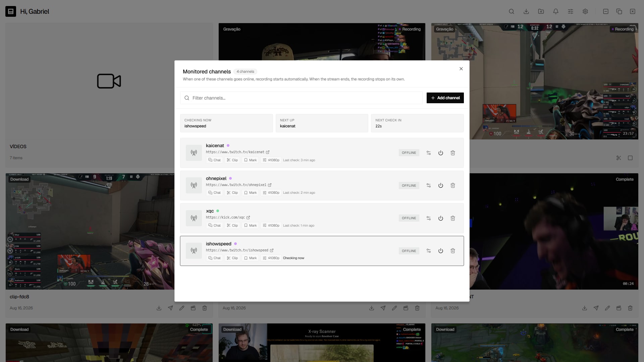
Task: Click the NEXT CHECK IN 22s card
Action: (x=417, y=123)
